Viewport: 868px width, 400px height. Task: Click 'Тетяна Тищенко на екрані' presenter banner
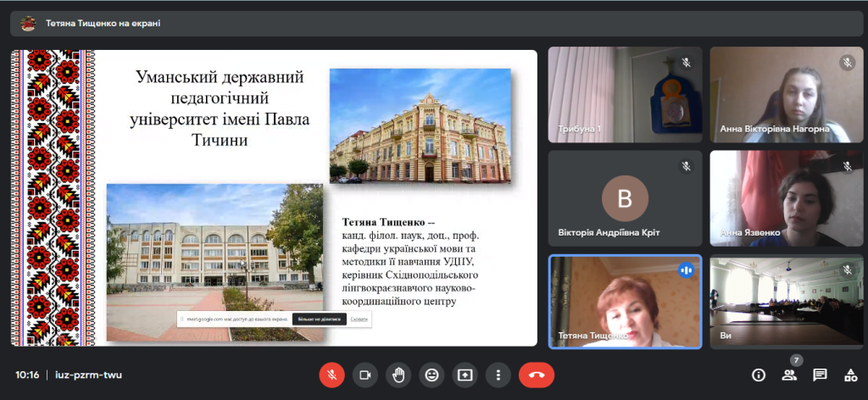(103, 24)
